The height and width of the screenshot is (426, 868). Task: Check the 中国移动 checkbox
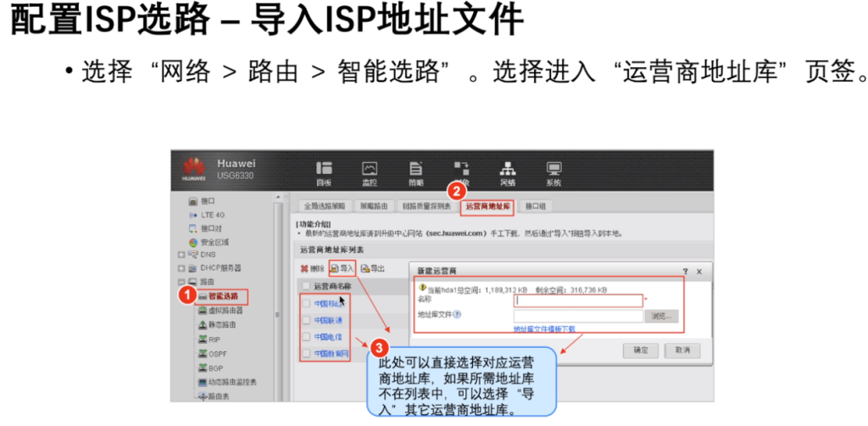click(306, 304)
